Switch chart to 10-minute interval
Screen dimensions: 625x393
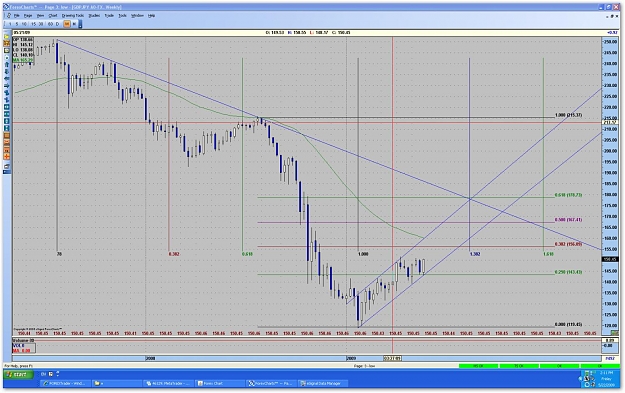tap(24, 24)
